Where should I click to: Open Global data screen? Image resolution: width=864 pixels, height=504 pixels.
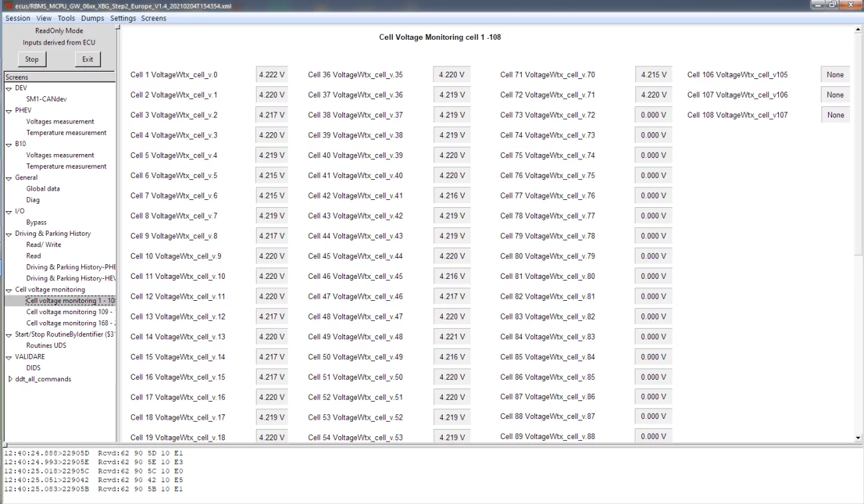tap(43, 189)
